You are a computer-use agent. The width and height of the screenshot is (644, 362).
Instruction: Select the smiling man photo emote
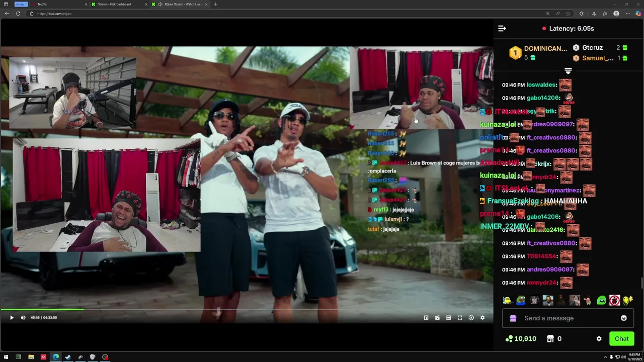(548, 301)
